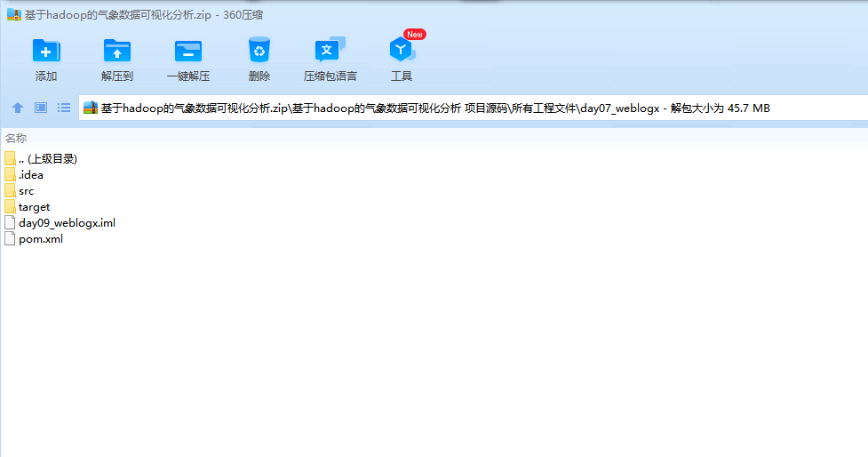The image size is (868, 457).
Task: Click the address path field
Action: (x=474, y=108)
